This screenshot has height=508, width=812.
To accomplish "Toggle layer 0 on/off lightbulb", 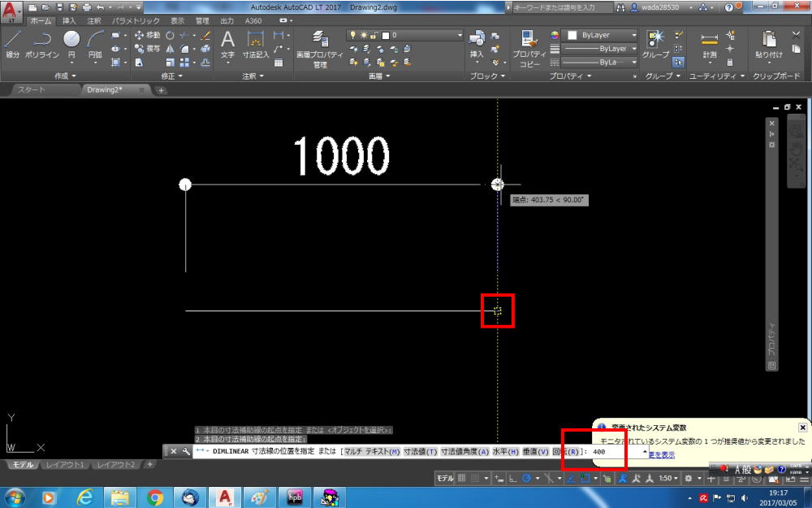I will [353, 35].
